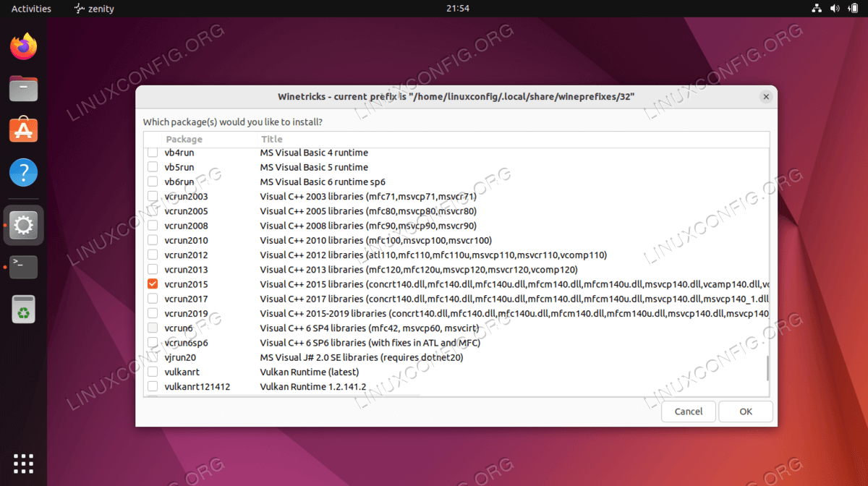Tick the vcrun2008 checkbox
This screenshot has height=486, width=868.
(153, 226)
